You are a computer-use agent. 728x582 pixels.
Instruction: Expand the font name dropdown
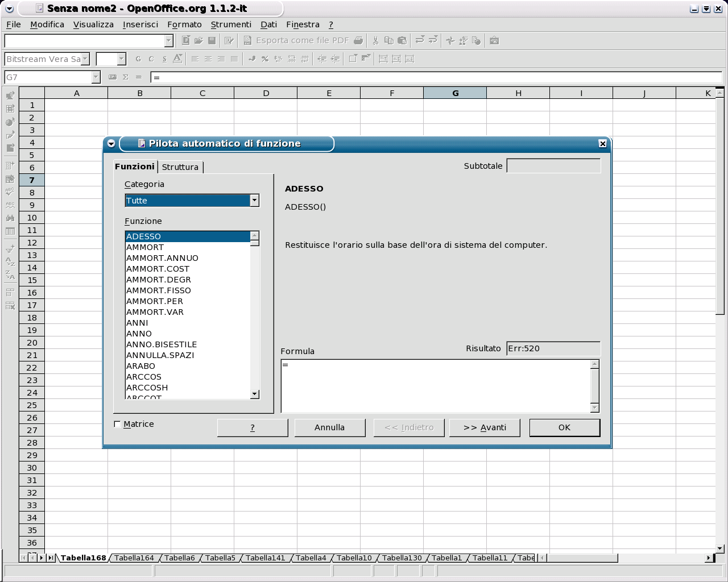point(85,59)
